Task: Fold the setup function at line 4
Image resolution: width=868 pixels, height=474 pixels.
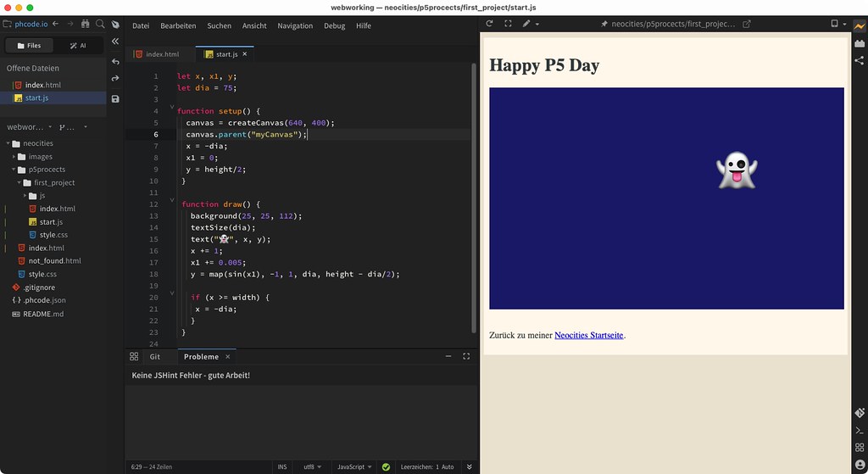Action: coord(171,107)
